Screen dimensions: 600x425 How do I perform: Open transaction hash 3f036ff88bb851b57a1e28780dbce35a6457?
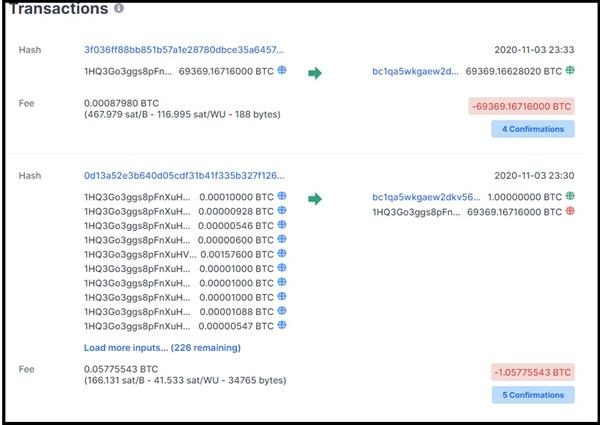tap(184, 50)
